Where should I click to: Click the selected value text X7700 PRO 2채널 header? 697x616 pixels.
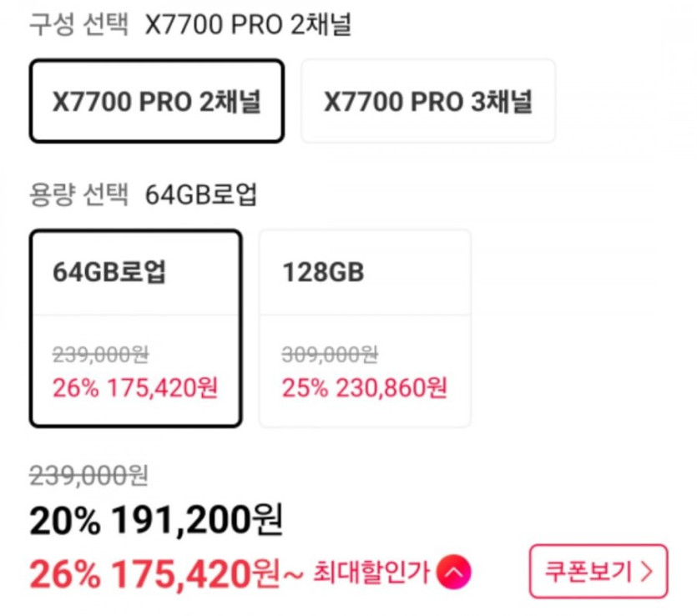click(248, 25)
